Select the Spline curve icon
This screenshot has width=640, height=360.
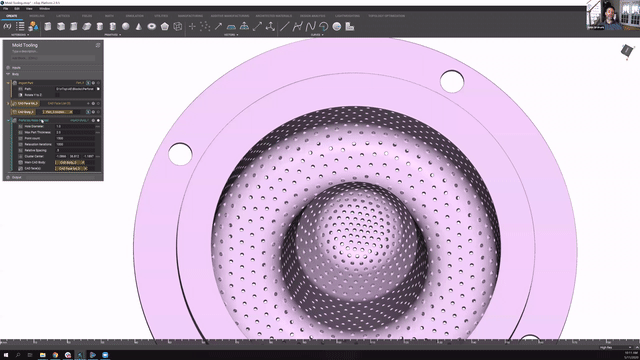[311, 27]
